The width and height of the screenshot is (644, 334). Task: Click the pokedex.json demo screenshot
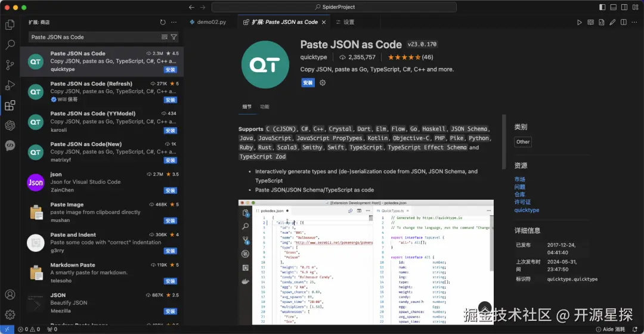(x=366, y=262)
